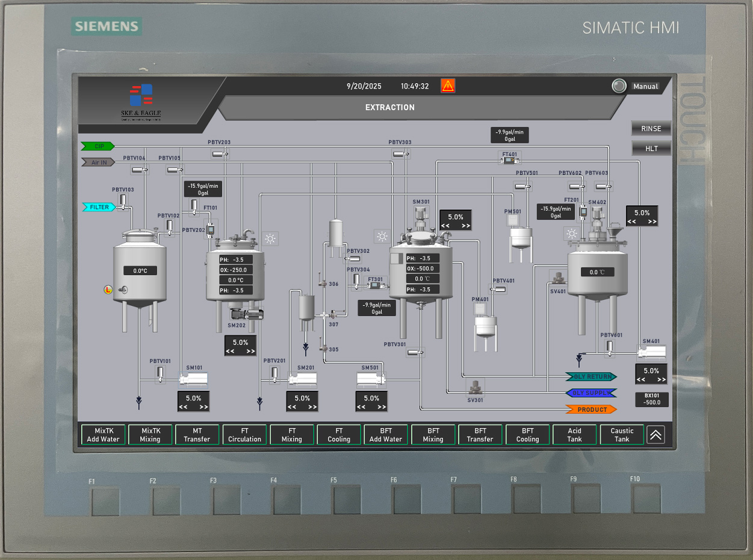Open the orange alarm warning triangle
The height and width of the screenshot is (560, 753).
pos(447,86)
